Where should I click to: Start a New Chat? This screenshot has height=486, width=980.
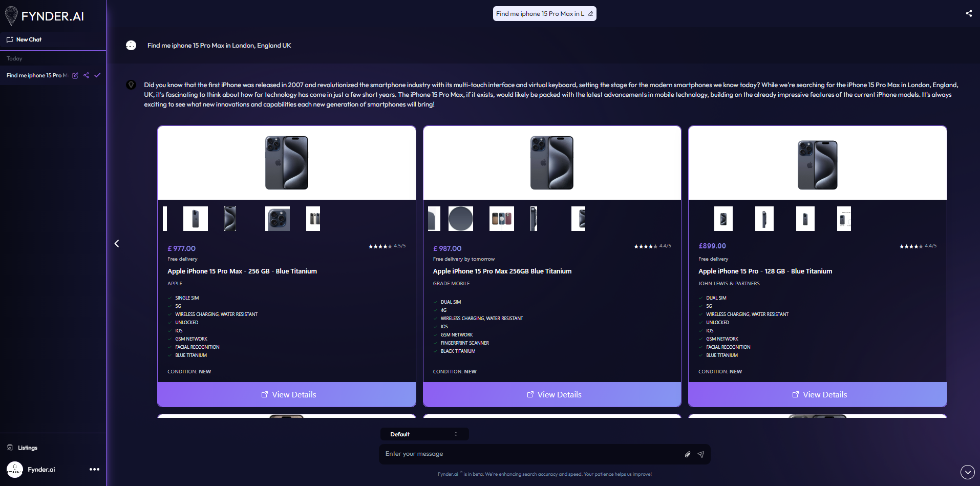tap(24, 39)
